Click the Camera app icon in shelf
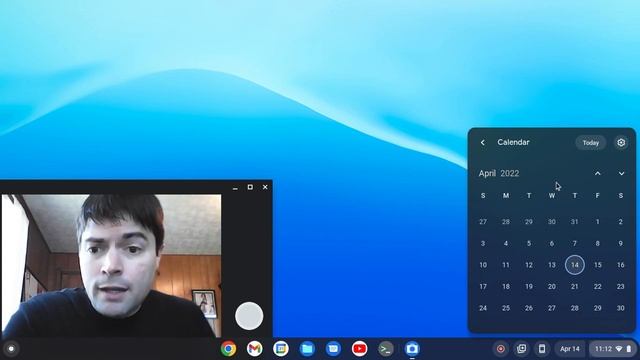The width and height of the screenshot is (640, 360). [x=412, y=349]
